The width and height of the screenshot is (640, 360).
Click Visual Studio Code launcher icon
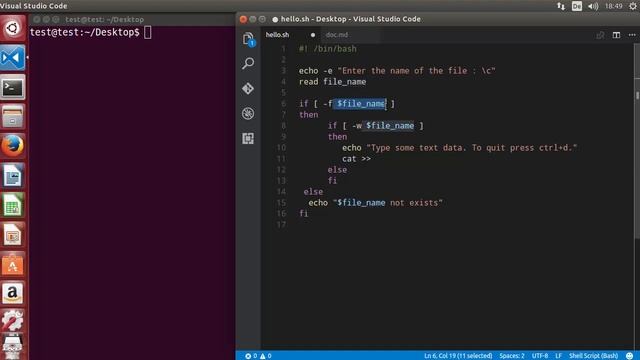(12, 58)
